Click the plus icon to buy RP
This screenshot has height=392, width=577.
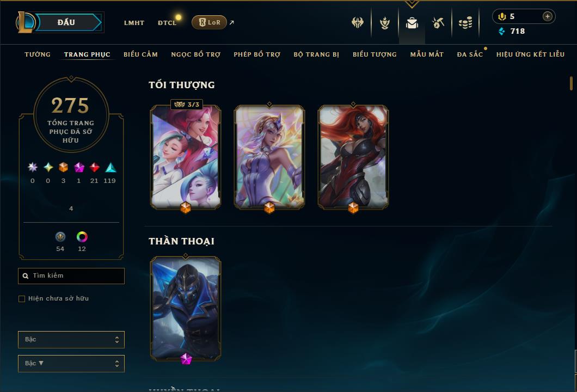pos(548,16)
